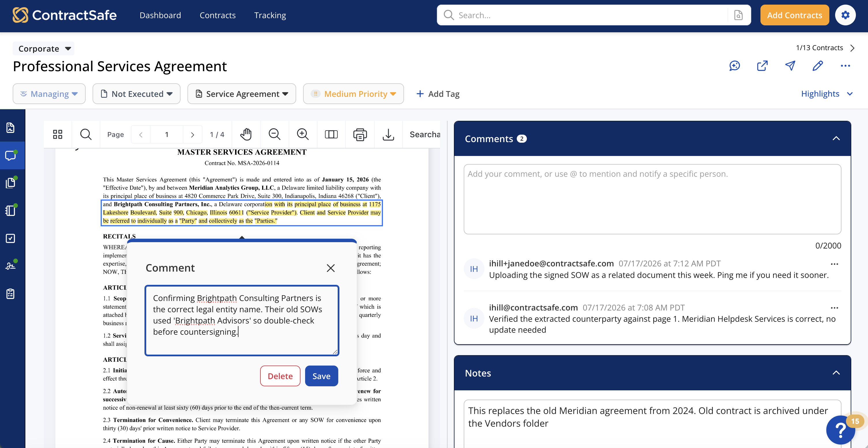Toggle the two-page layout view

331,134
